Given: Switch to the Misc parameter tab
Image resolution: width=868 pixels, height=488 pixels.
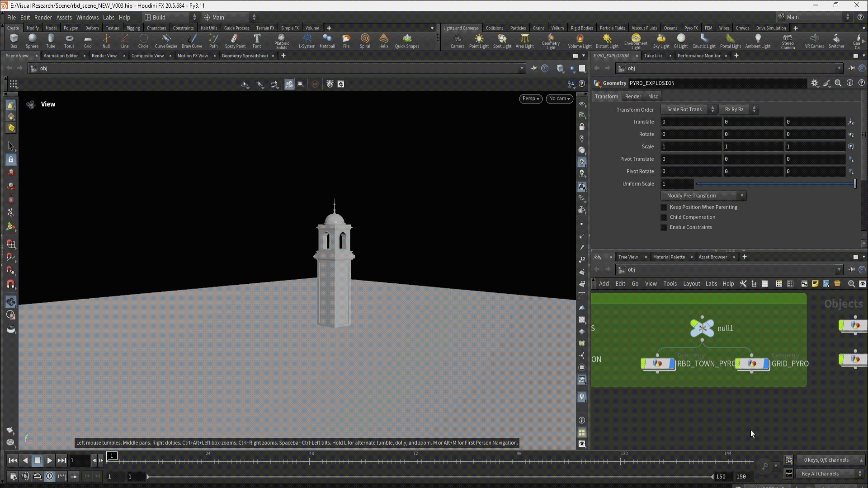Looking at the screenshot, I should coord(653,96).
